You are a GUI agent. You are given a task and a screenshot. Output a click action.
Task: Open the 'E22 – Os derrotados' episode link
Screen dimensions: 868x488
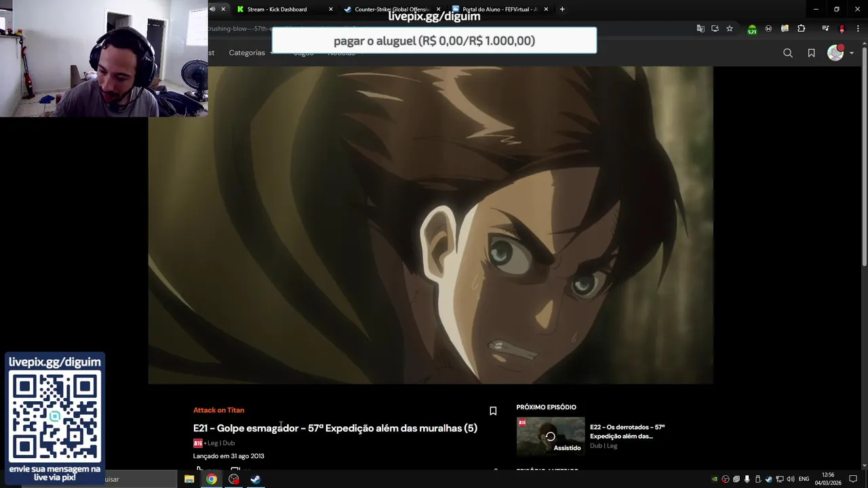tap(627, 432)
